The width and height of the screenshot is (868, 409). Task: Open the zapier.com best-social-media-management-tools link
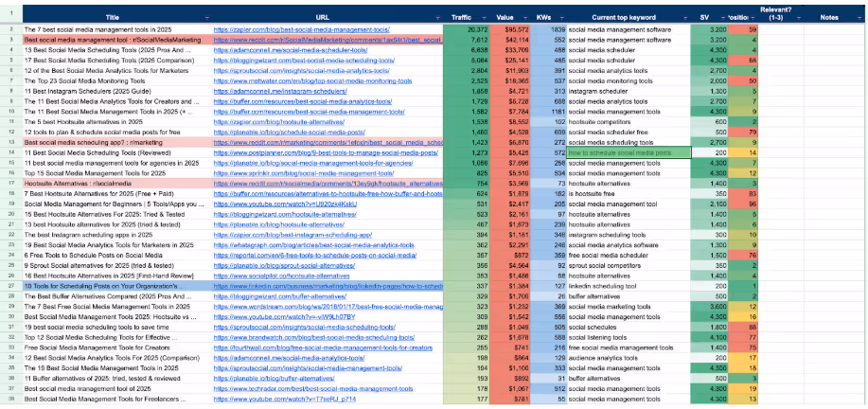301,29
